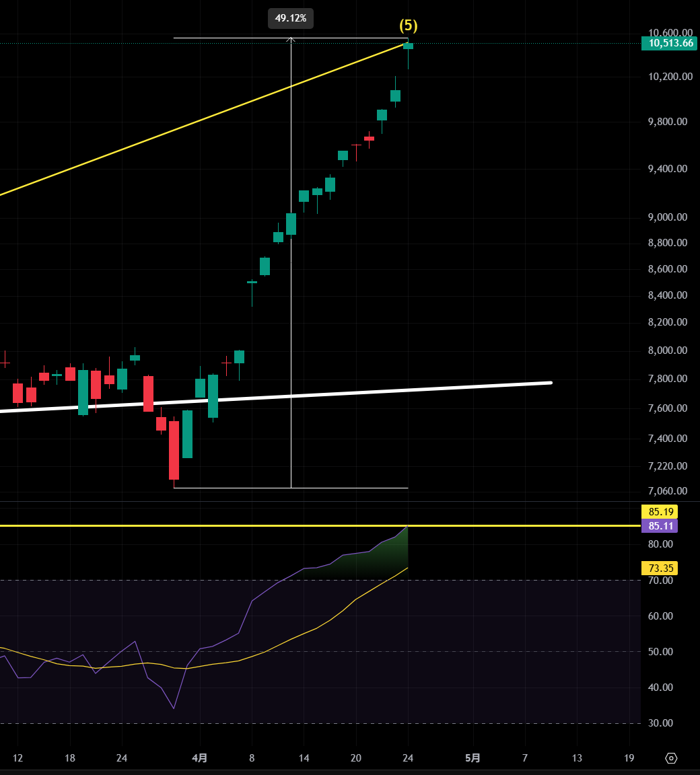Click the 73.35 moving average value tag
The image size is (700, 775).
pyautogui.click(x=660, y=568)
